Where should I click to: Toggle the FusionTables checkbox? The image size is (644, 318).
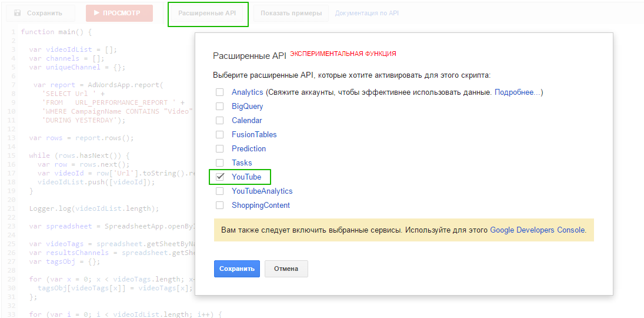coord(220,134)
